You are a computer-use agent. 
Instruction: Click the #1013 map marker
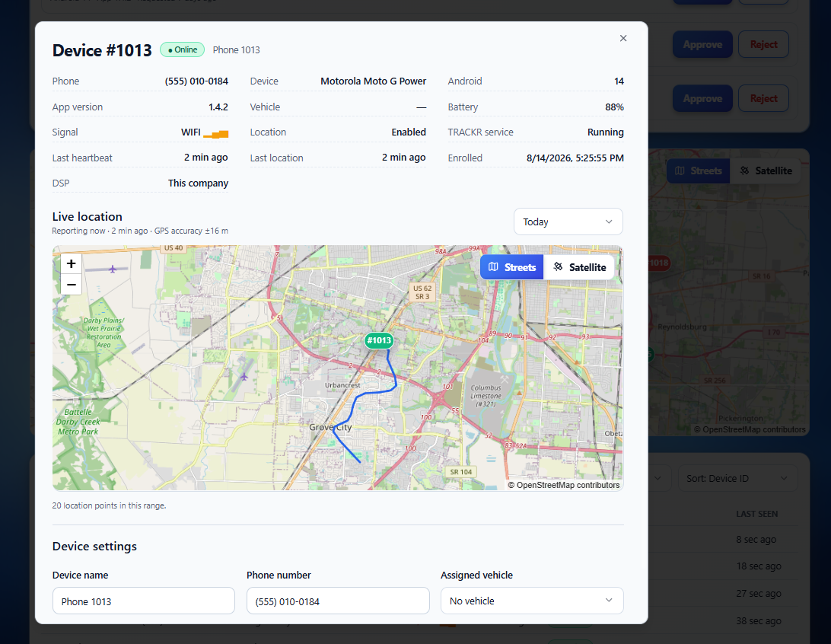[379, 340]
